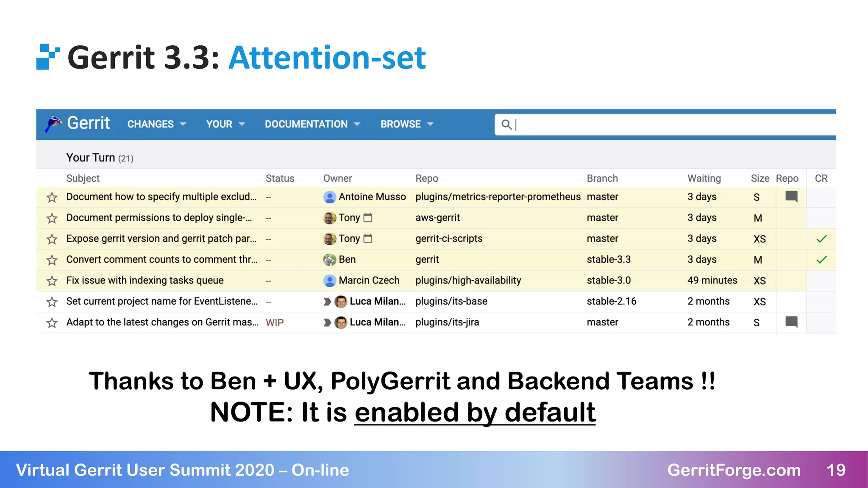Star the 'Adapt to the latest changes' change
868x488 pixels.
pyautogui.click(x=52, y=323)
